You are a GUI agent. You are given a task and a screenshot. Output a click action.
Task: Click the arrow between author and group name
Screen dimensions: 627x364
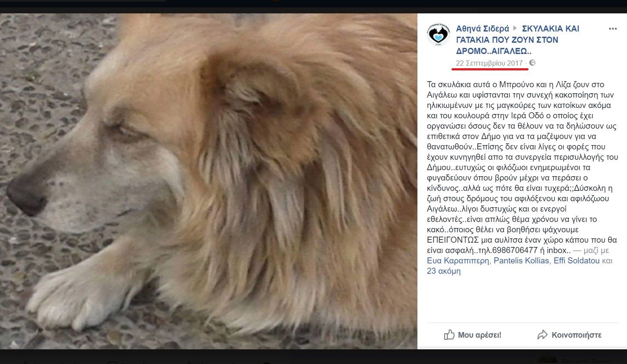click(515, 28)
